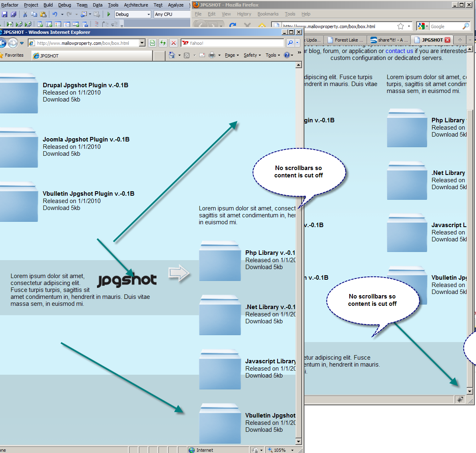Click the IE Stop loading button
Viewport: 476px width, 453px height.
pos(174,43)
